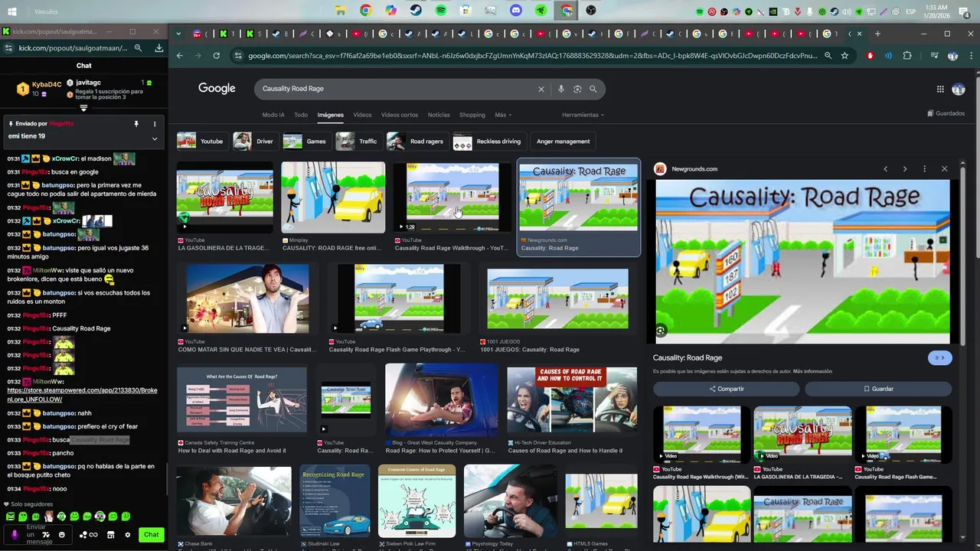
Task: Filter images by Anger management chip
Action: tap(563, 142)
